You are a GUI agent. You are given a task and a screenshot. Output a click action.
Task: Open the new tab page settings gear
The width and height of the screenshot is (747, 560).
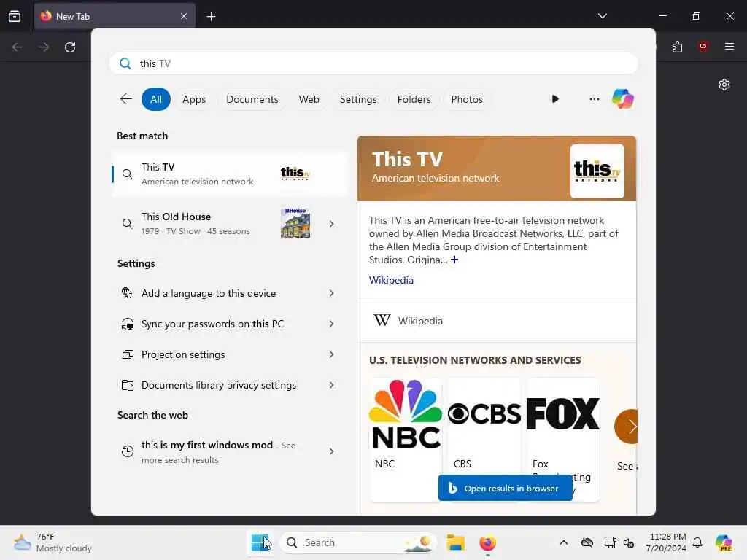[x=724, y=85]
